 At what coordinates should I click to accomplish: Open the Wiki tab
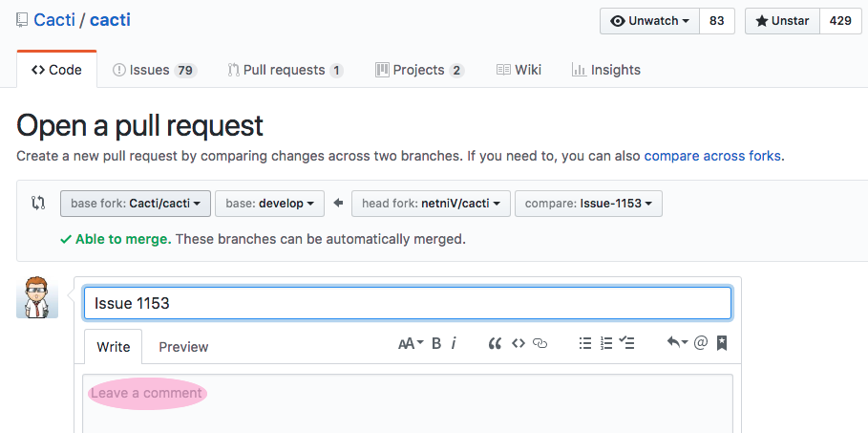[x=519, y=70]
